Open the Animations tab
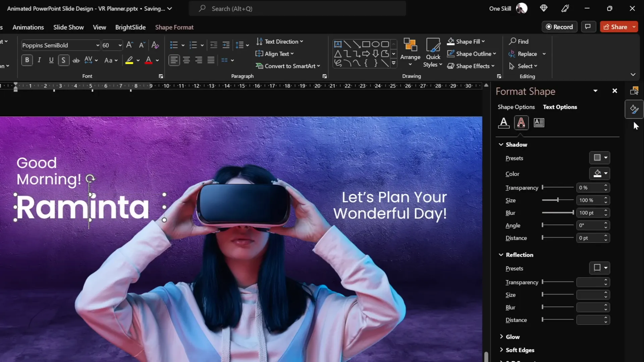Viewport: 644px width, 362px height. tap(28, 27)
